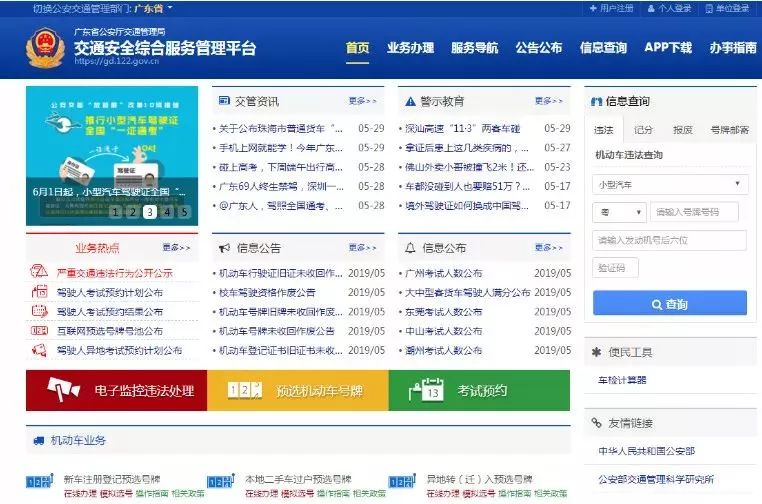Switch to the 报废 query tab

point(682,130)
